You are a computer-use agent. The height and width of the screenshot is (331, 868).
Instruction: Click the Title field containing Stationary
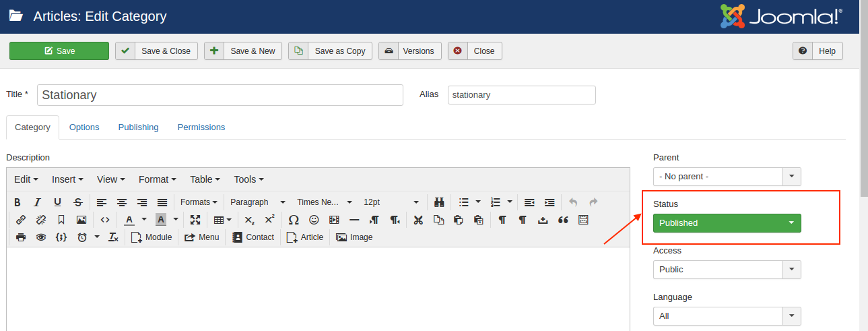(220, 95)
